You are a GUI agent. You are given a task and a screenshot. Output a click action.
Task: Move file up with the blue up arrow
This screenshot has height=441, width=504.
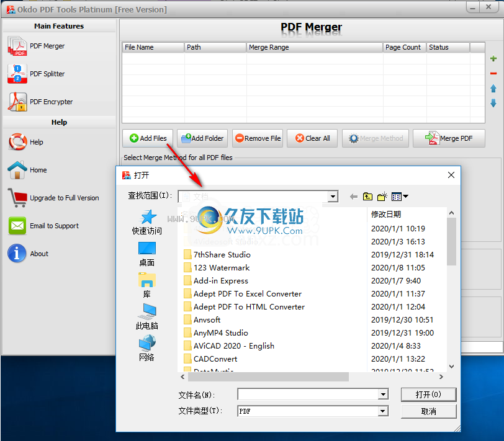(x=493, y=88)
